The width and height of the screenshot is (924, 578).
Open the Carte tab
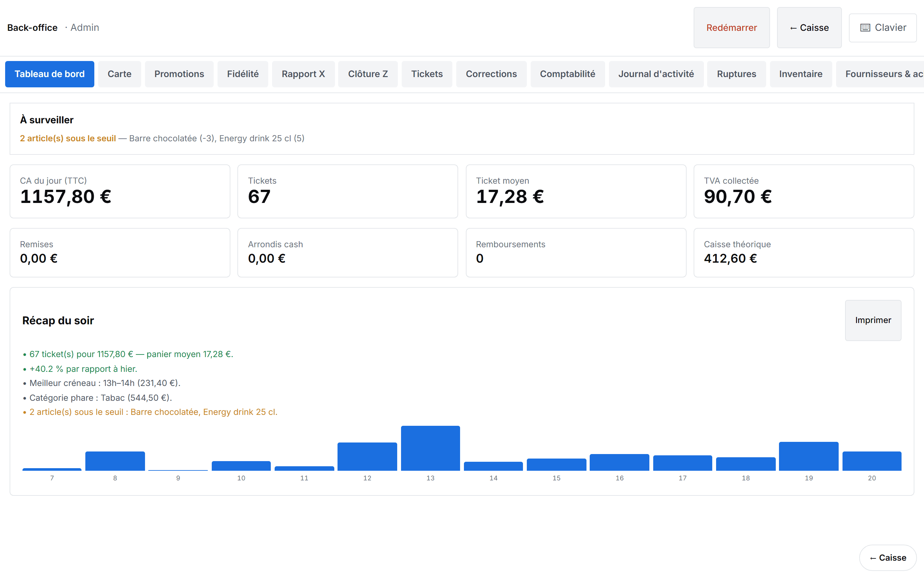pyautogui.click(x=119, y=74)
